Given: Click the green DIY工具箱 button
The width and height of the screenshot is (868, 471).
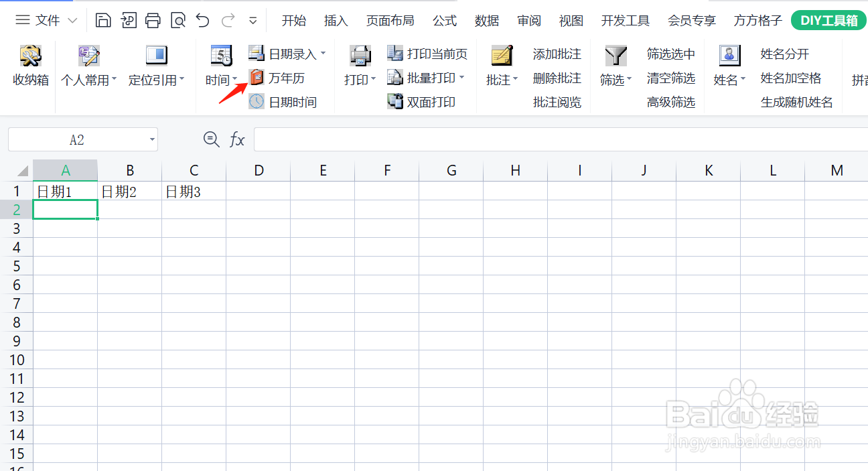Looking at the screenshot, I should tap(828, 20).
